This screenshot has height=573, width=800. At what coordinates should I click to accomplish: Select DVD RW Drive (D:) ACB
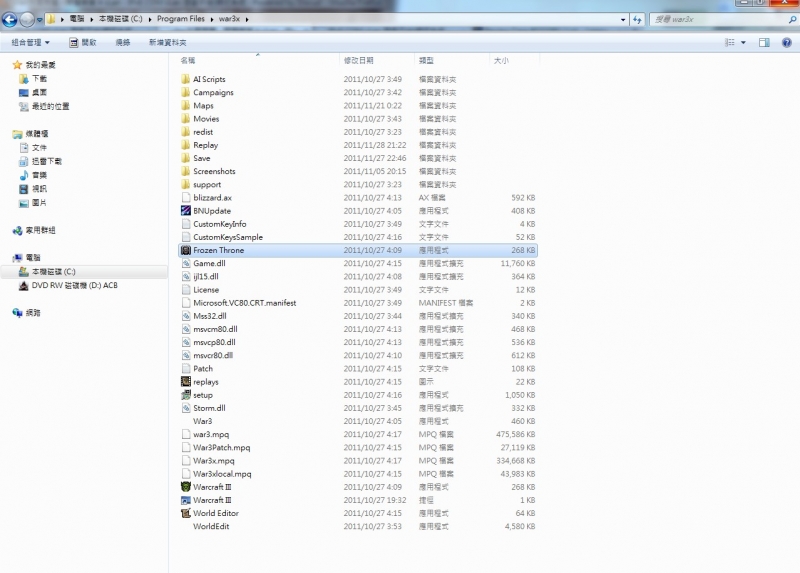pos(74,285)
